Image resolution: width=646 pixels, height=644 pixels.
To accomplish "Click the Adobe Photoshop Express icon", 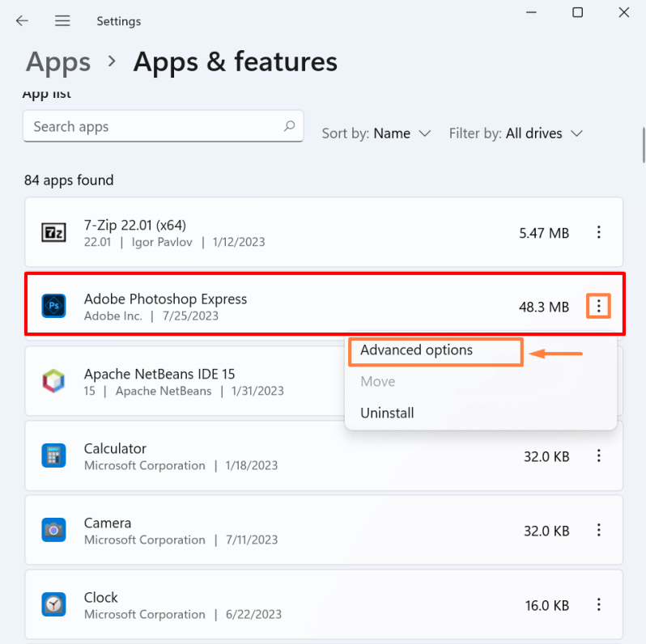I will click(53, 306).
